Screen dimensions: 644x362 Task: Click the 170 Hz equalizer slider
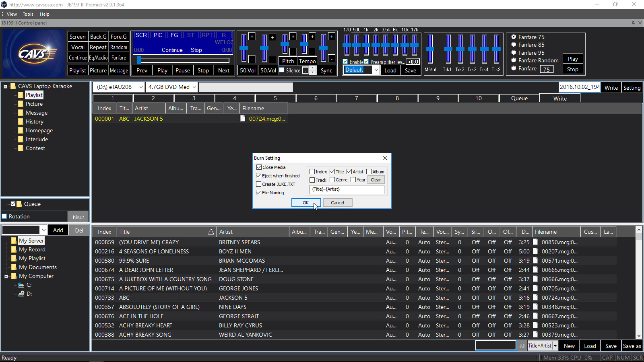347,45
